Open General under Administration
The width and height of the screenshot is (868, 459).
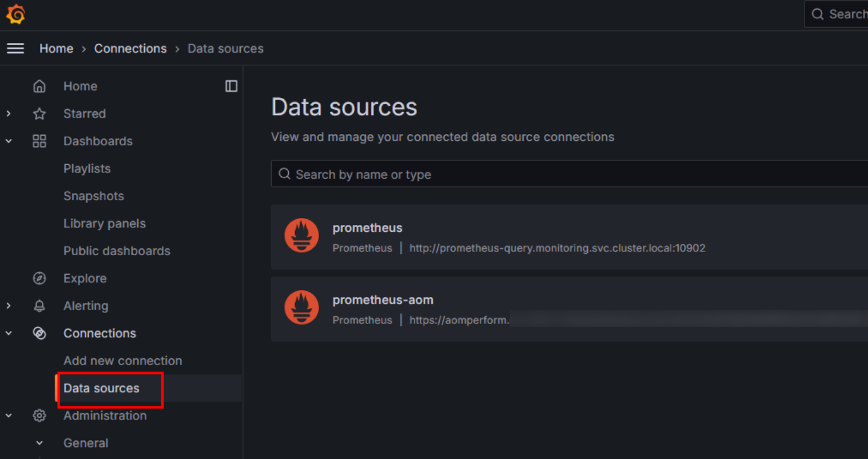pyautogui.click(x=86, y=444)
